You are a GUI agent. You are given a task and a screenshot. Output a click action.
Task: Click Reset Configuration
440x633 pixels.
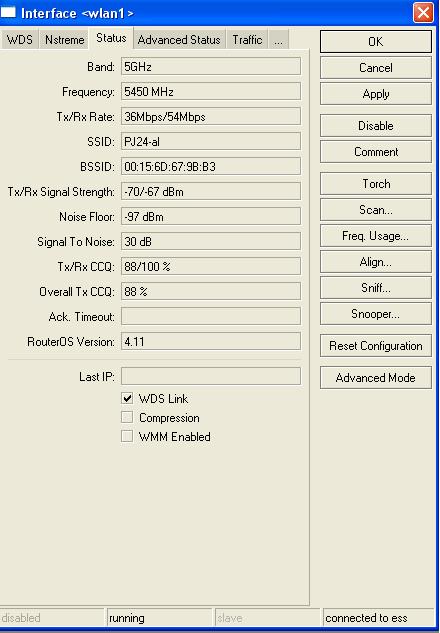(376, 346)
